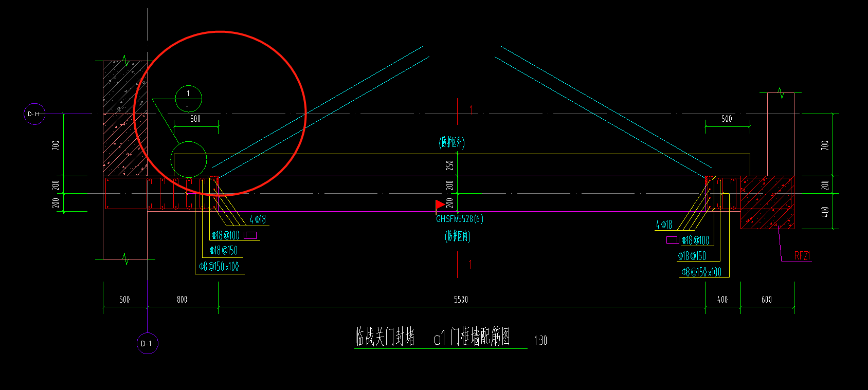This screenshot has width=868, height=390.
Task: Select the left Φ18@150 rebar annotation
Action: 224,251
